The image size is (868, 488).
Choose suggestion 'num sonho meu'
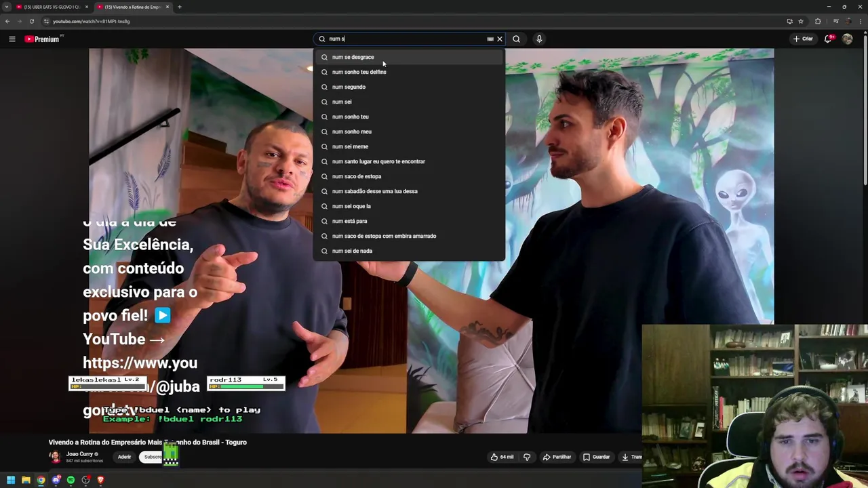(409, 131)
